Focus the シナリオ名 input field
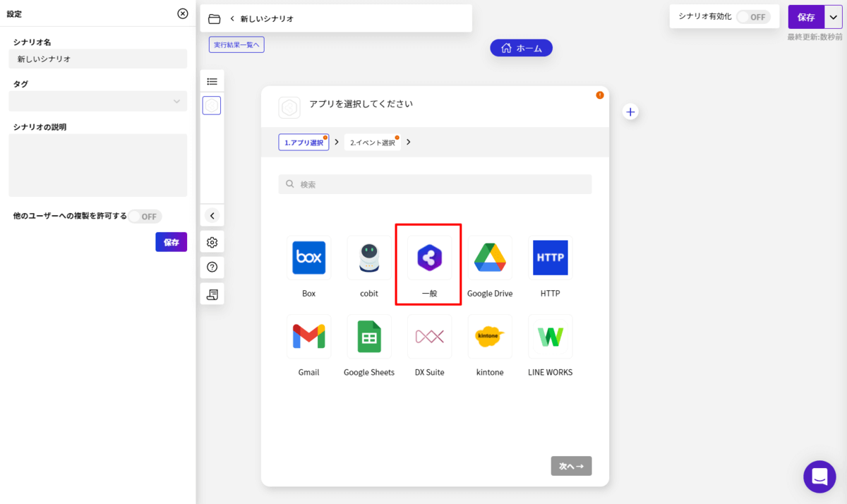847x504 pixels. pos(98,59)
